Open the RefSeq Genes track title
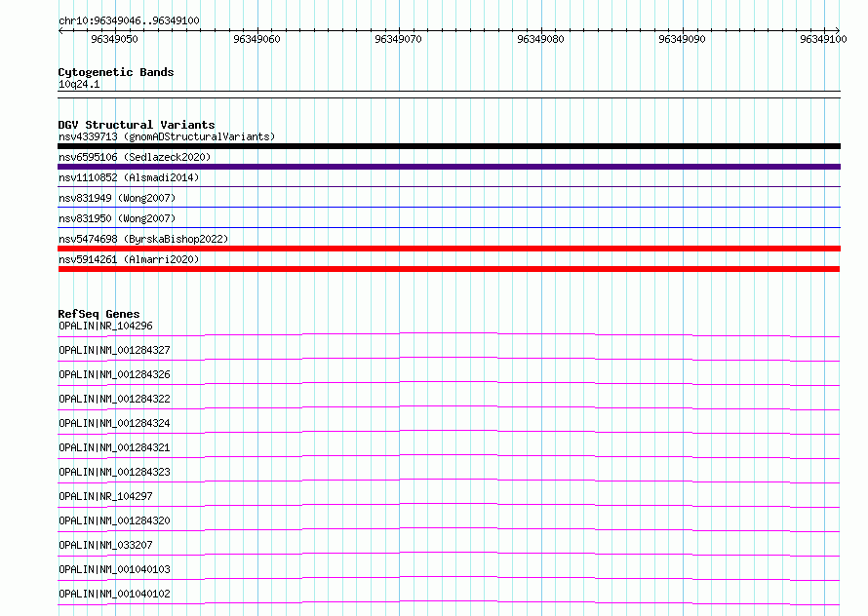Screen dimensions: 868x616 pyautogui.click(x=99, y=314)
